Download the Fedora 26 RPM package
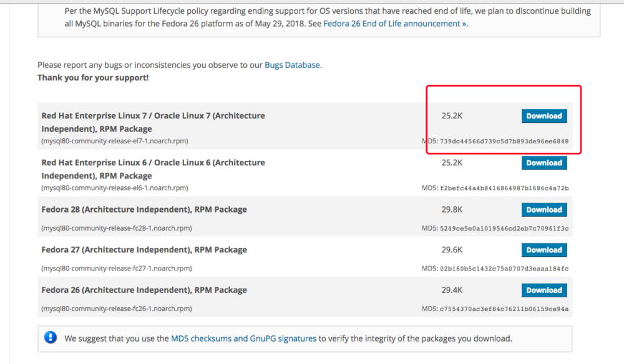Screen dimensions: 624x364 [544, 290]
